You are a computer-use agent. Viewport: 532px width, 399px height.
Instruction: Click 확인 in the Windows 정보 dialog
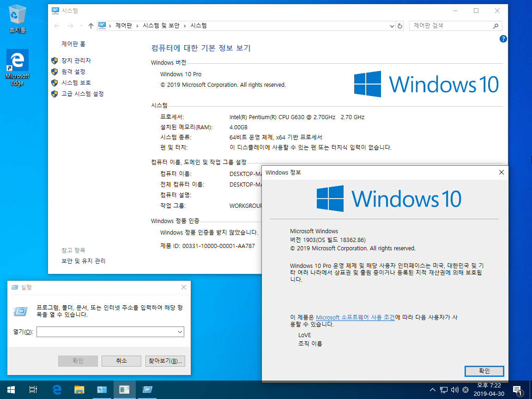[484, 371]
